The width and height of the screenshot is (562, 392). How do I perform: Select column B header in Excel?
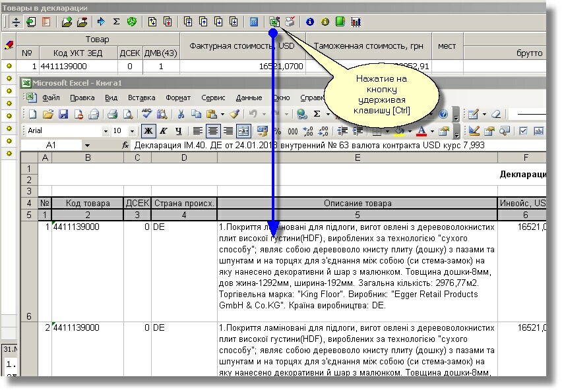tap(88, 157)
